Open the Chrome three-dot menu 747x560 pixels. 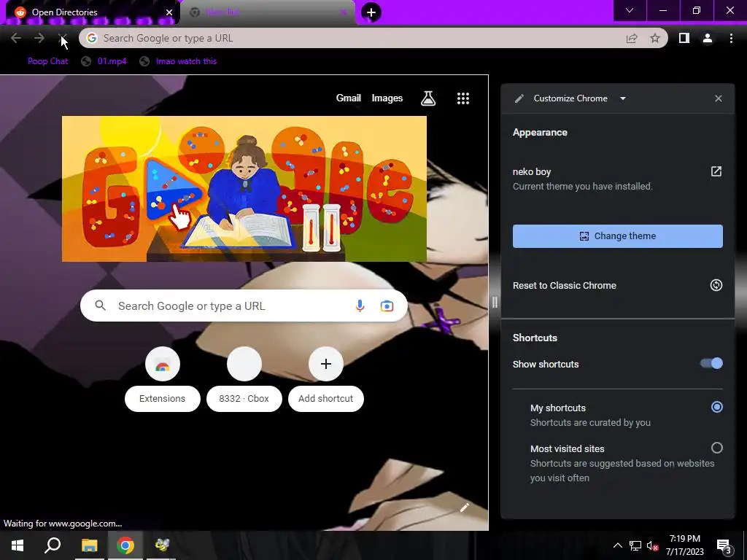pos(731,38)
